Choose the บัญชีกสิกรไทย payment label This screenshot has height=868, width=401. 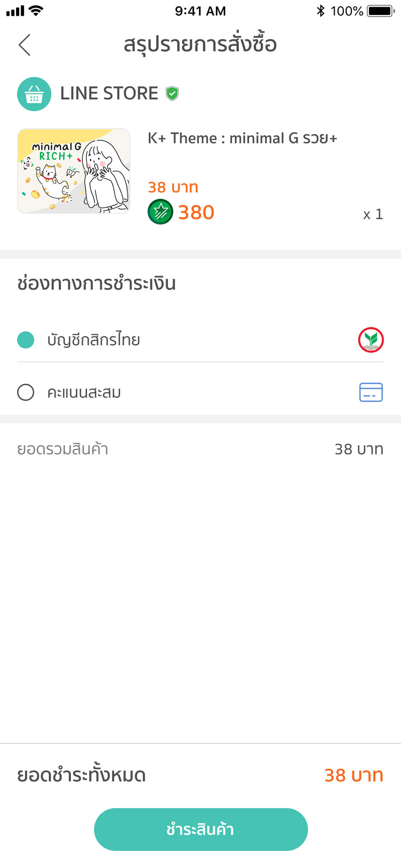click(93, 340)
